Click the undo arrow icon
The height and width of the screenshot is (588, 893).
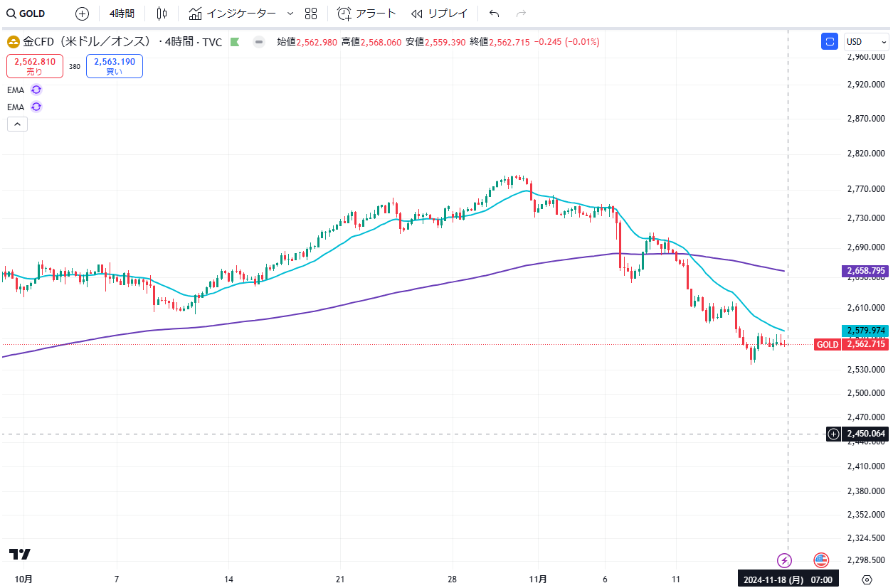click(x=495, y=14)
